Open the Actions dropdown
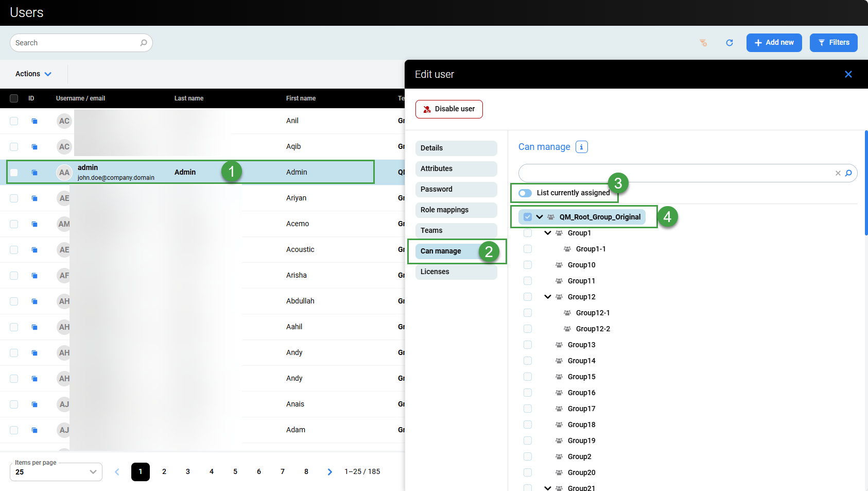868x491 pixels. pyautogui.click(x=33, y=74)
